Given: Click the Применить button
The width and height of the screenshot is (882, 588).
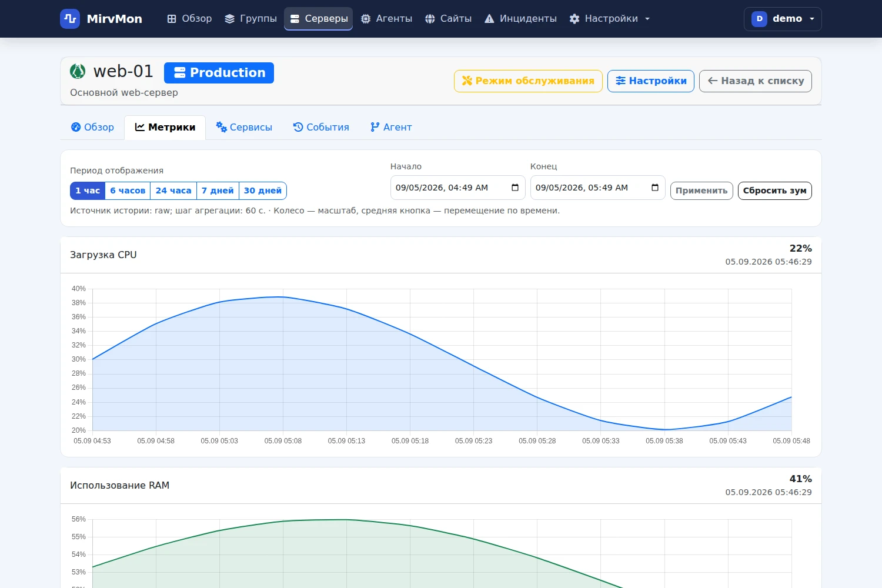Looking at the screenshot, I should 701,191.
